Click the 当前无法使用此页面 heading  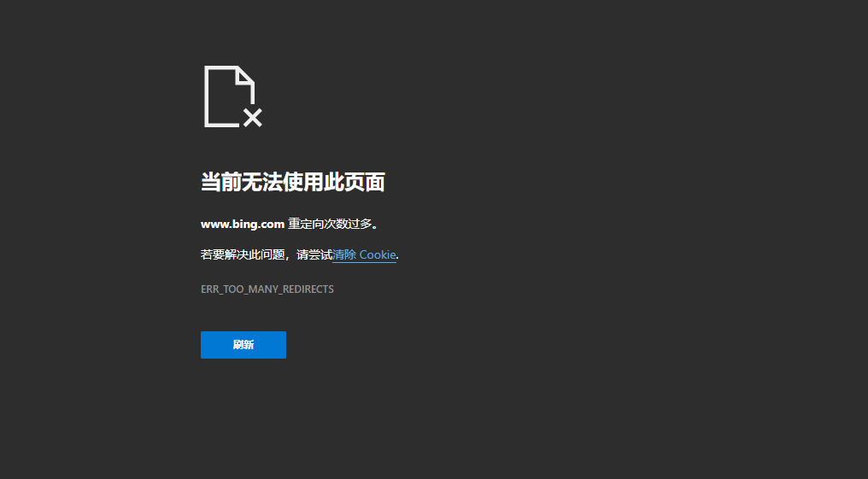click(292, 182)
